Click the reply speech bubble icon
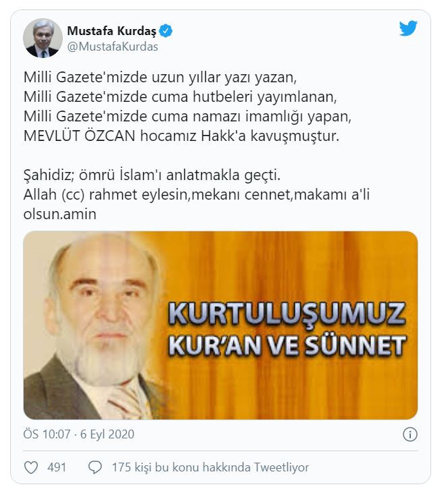448x493 pixels. coord(94,467)
